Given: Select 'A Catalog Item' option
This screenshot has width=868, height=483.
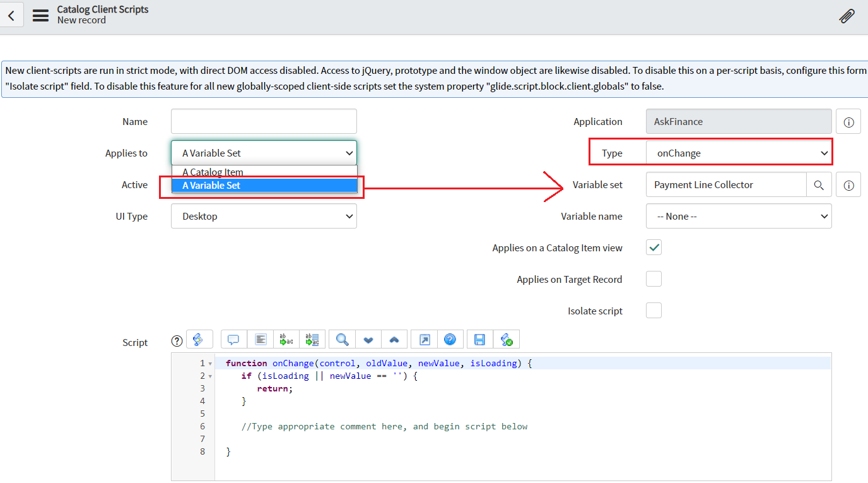Looking at the screenshot, I should tap(213, 172).
